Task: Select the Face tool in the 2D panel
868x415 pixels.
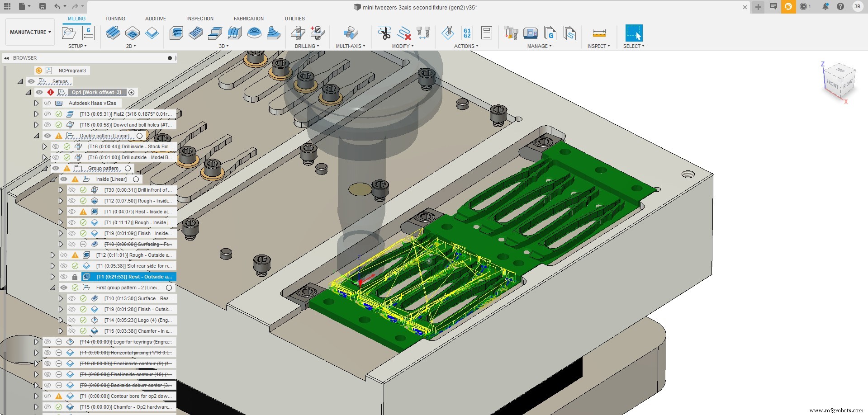Action: 152,33
